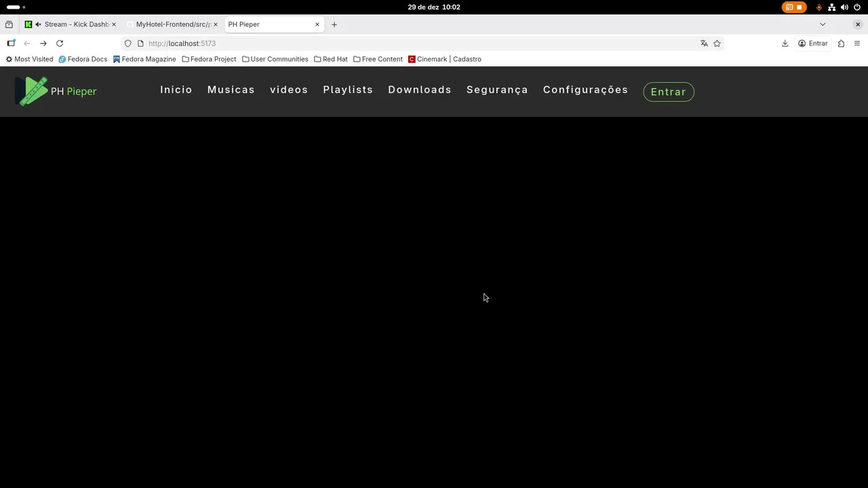Switch to the MyHotel-Frontend tab
This screenshot has height=488, width=868.
click(x=171, y=24)
